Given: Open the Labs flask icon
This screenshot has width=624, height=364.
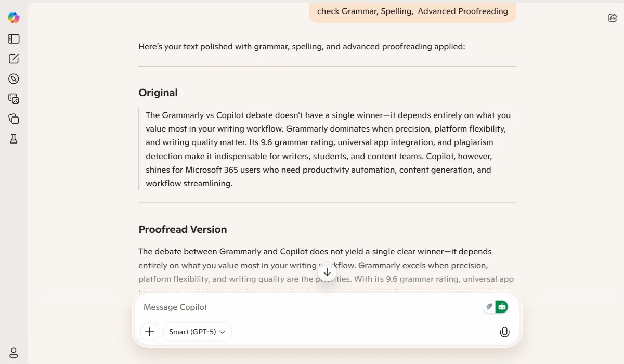Looking at the screenshot, I should click(x=14, y=139).
